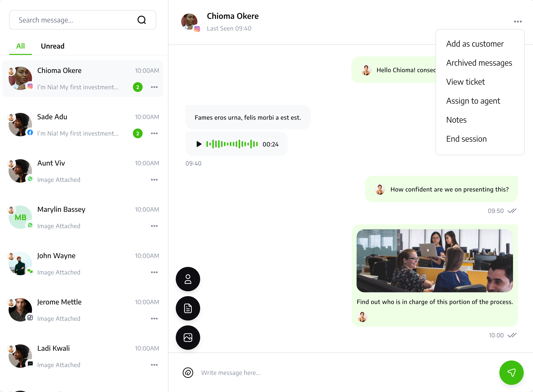Screen dimensions: 533x392
Task: Click 'Find out who is in charge' caption
Action: click(x=435, y=302)
